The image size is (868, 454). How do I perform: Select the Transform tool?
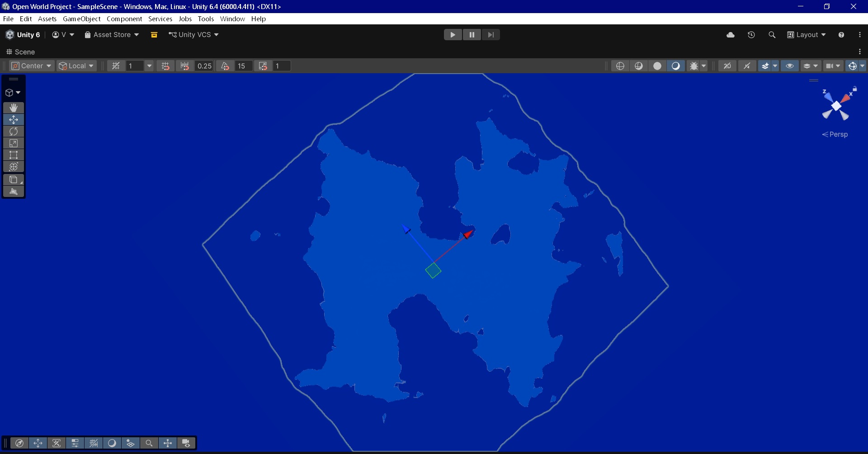point(14,167)
